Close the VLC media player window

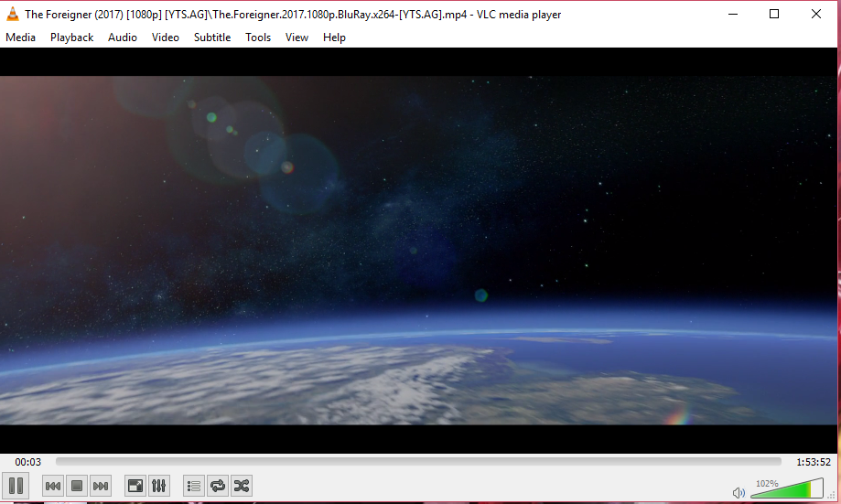pyautogui.click(x=815, y=14)
